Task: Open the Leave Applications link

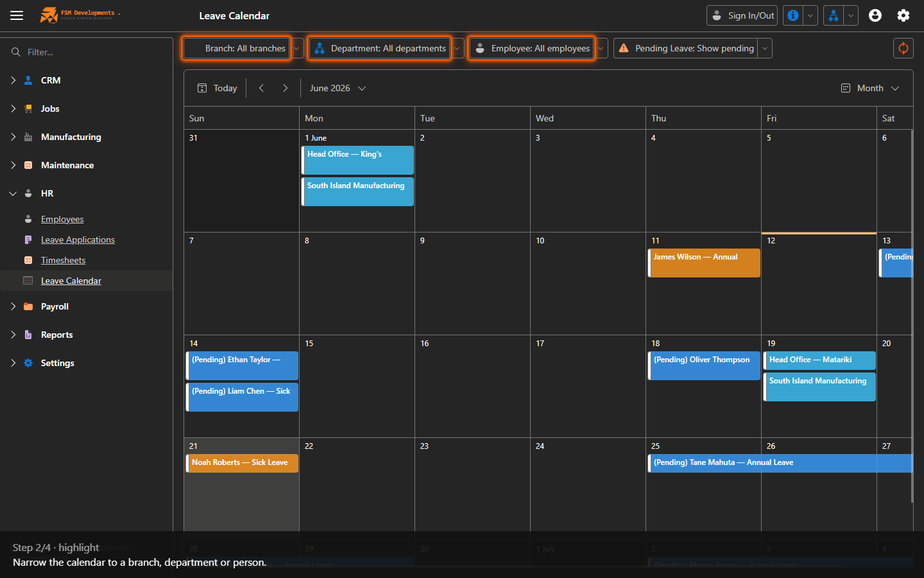Action: (78, 240)
